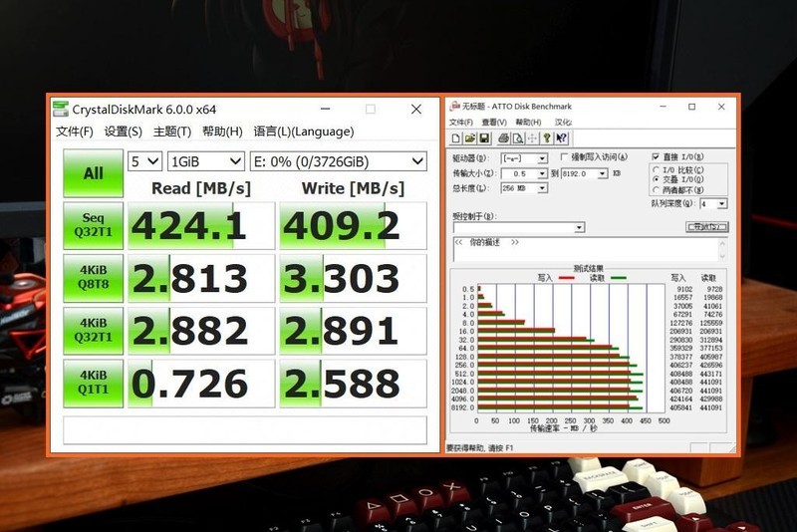Click the Print icon in ATTO toolbar
This screenshot has height=532, width=797.
pyautogui.click(x=504, y=138)
